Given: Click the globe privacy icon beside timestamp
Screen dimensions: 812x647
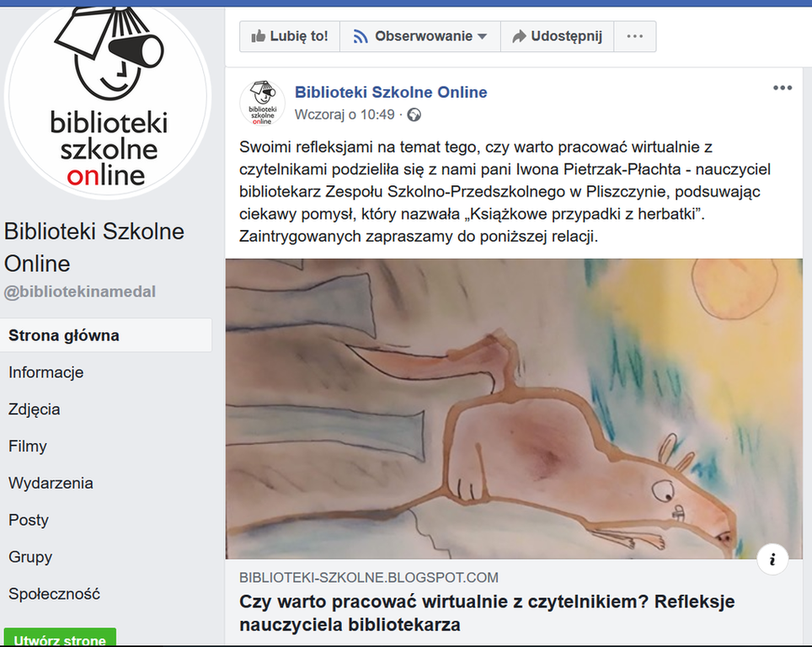Looking at the screenshot, I should [x=414, y=115].
